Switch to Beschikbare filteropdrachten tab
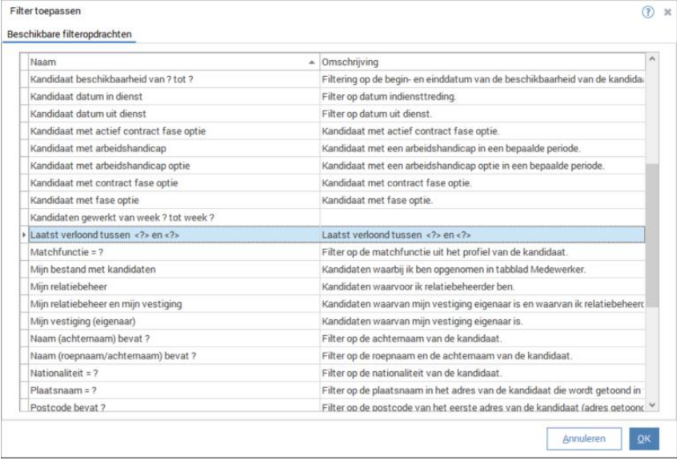This screenshot has width=677, height=460. (x=70, y=34)
